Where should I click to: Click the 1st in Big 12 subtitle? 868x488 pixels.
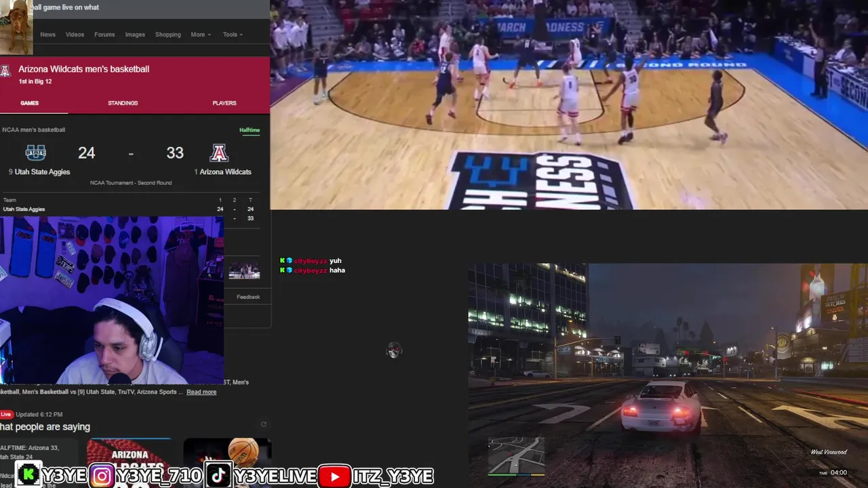point(35,81)
